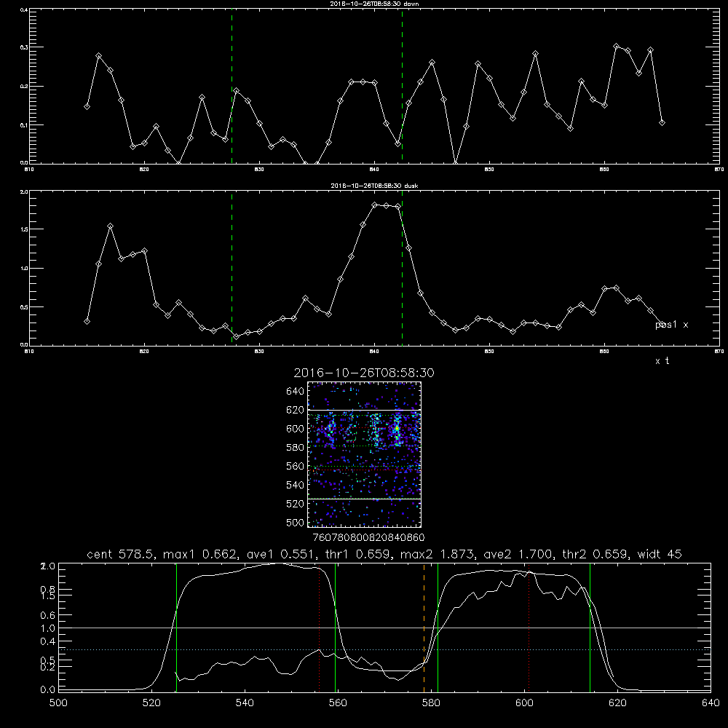Click the '2016-10-26T08:58:30 dawn' plot title
This screenshot has height=728, width=728.
click(x=374, y=4)
